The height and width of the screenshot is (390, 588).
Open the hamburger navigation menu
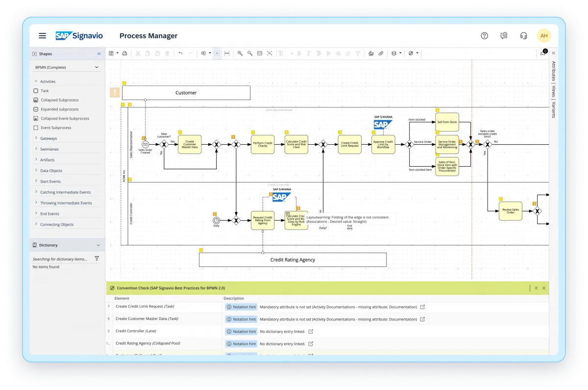coord(43,36)
